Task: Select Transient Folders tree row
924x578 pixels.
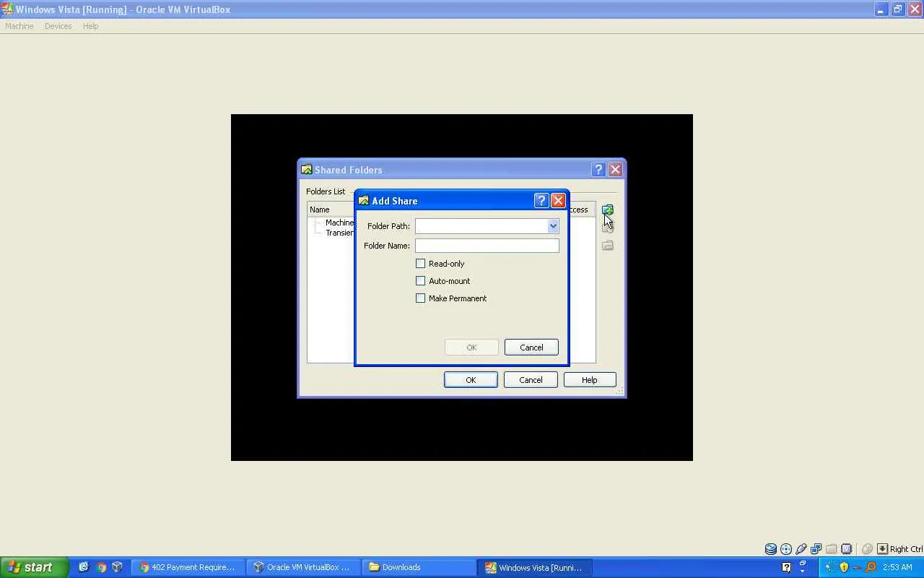Action: tap(339, 233)
